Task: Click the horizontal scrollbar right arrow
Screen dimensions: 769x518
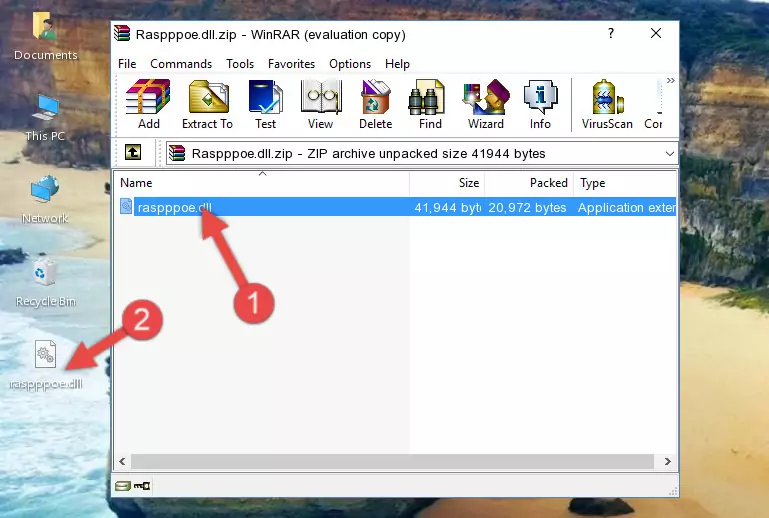Action: (x=667, y=461)
